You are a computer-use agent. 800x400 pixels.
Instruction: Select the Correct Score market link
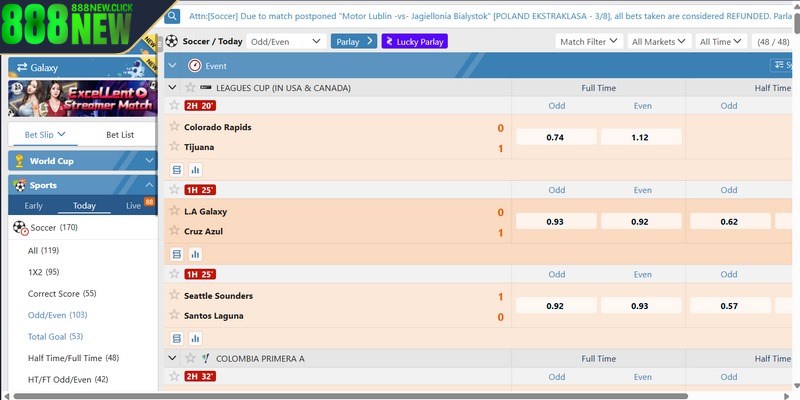62,293
